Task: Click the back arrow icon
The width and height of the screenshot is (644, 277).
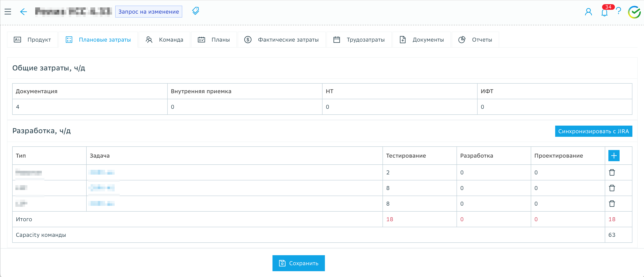Action: coord(23,12)
